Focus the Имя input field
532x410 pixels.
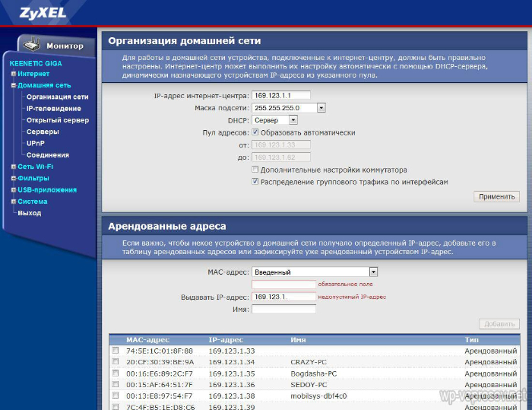click(283, 309)
